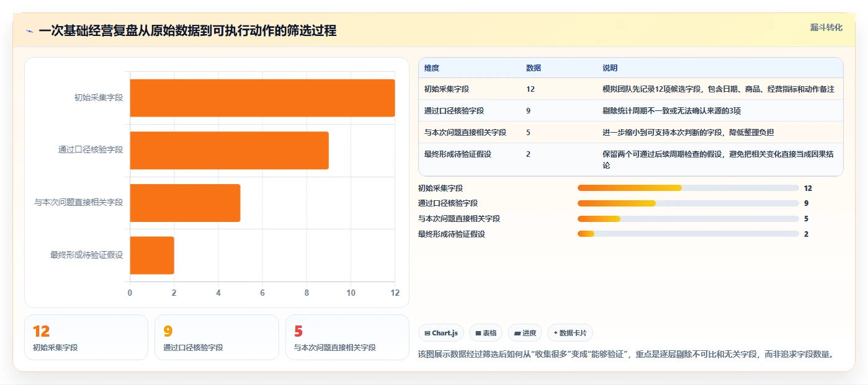Click the x-axis tick label 10

[x=351, y=293]
